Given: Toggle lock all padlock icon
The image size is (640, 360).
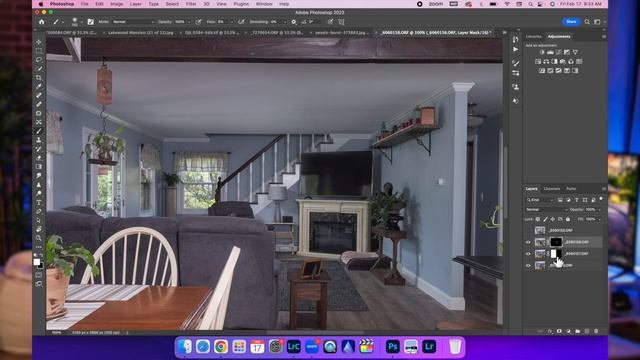Looking at the screenshot, I should tap(568, 219).
